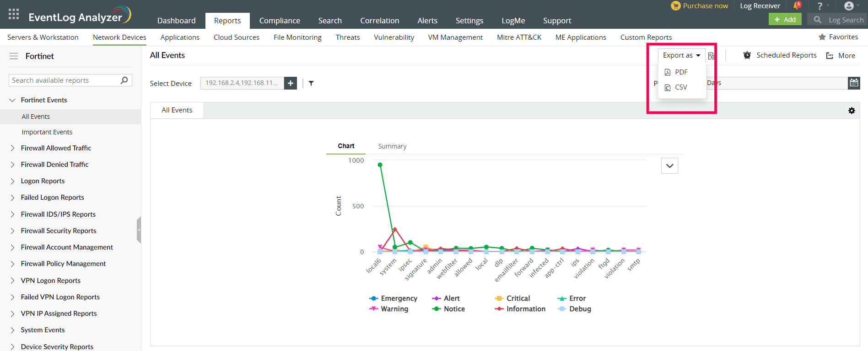Open the chart type dropdown arrow
The height and width of the screenshot is (351, 868).
[x=669, y=166]
